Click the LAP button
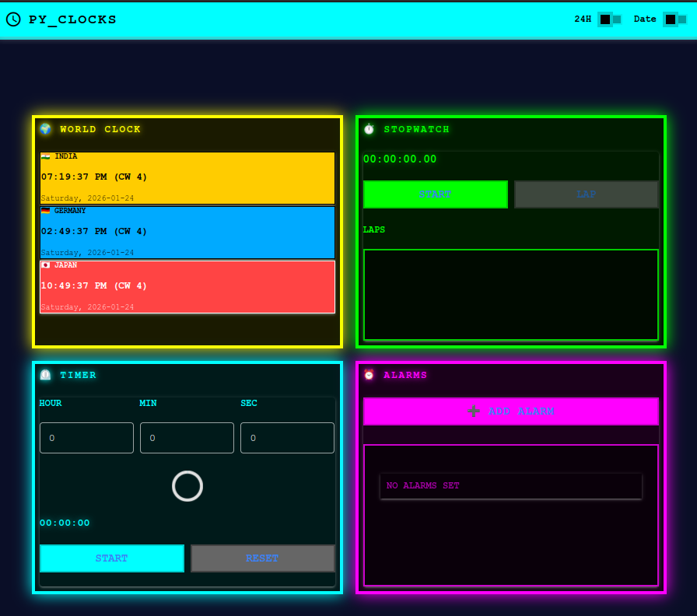Screen dimensions: 697x616 [x=586, y=194]
